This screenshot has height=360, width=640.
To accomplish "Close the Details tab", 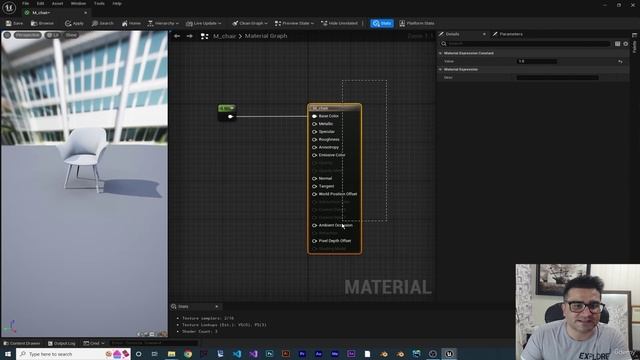I will (x=484, y=34).
